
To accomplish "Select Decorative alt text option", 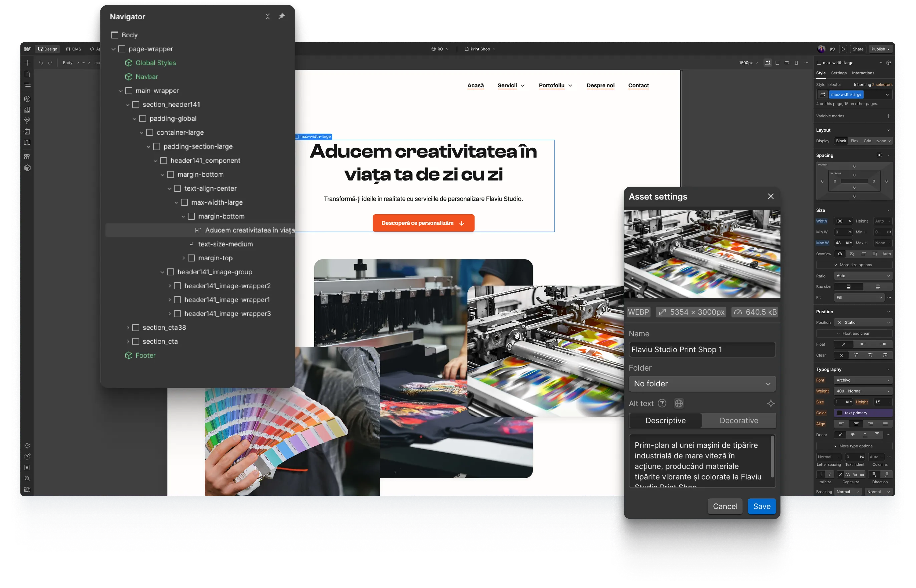I will [739, 421].
